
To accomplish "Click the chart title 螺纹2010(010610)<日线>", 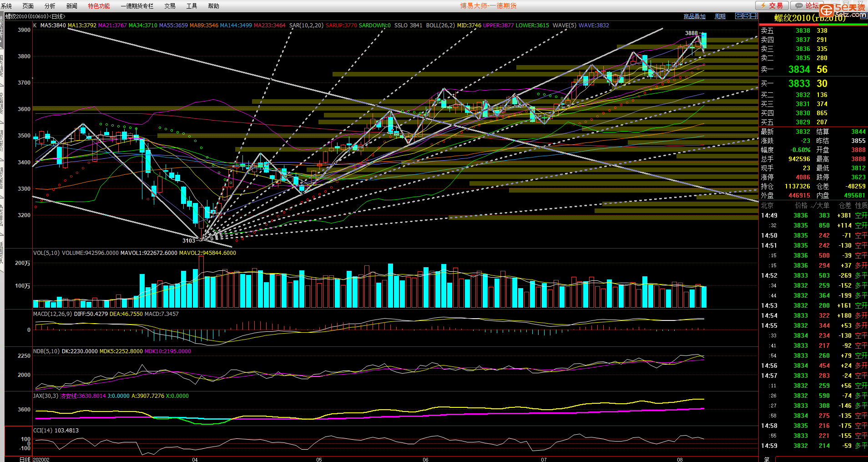I will click(35, 16).
